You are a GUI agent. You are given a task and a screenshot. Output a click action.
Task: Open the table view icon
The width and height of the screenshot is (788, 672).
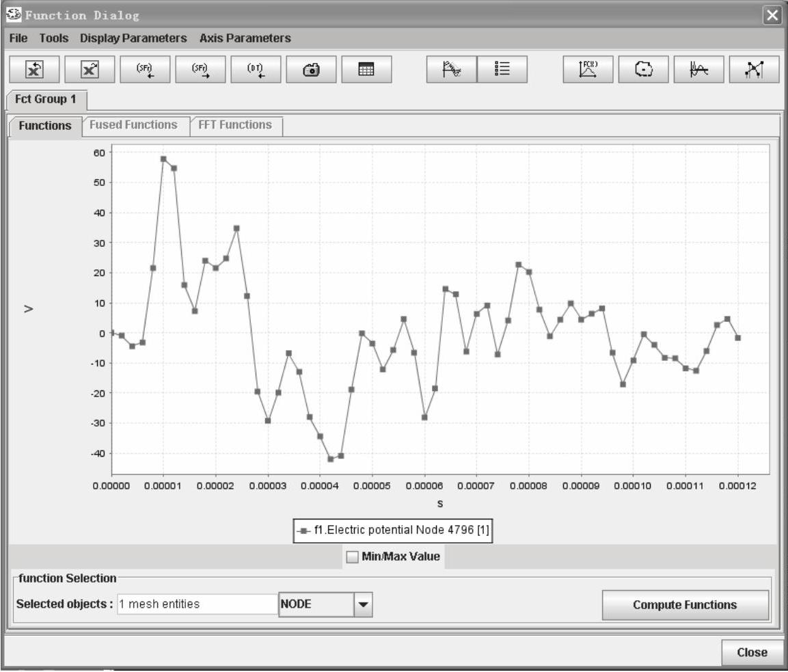tap(366, 69)
